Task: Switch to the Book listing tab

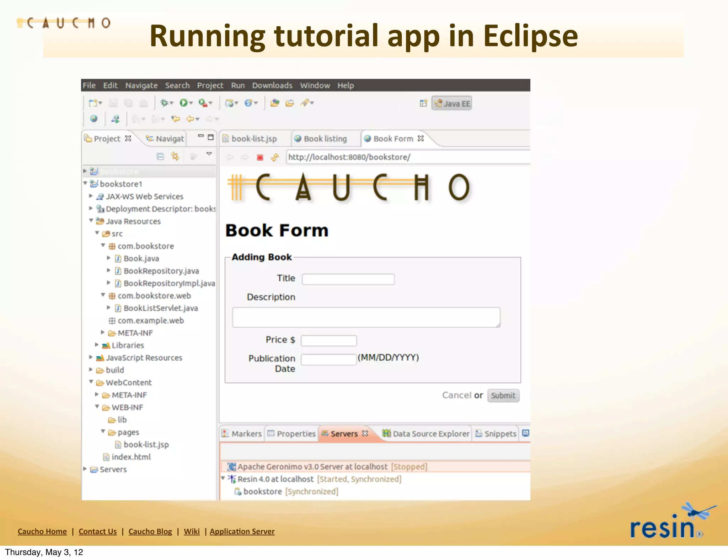Action: pyautogui.click(x=325, y=139)
